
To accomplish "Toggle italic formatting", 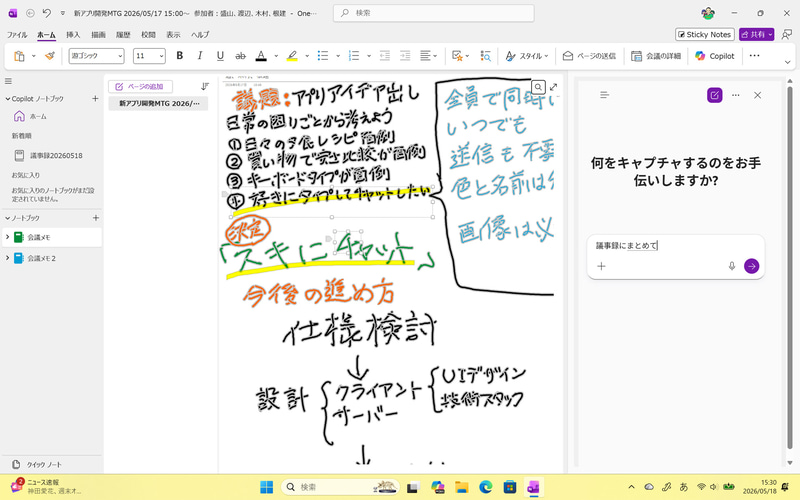I will click(x=199, y=56).
